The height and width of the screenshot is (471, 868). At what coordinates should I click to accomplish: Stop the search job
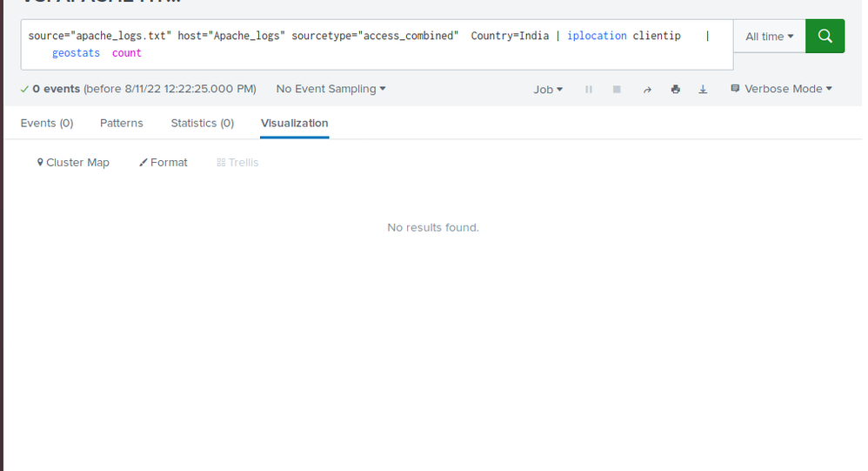pos(617,89)
